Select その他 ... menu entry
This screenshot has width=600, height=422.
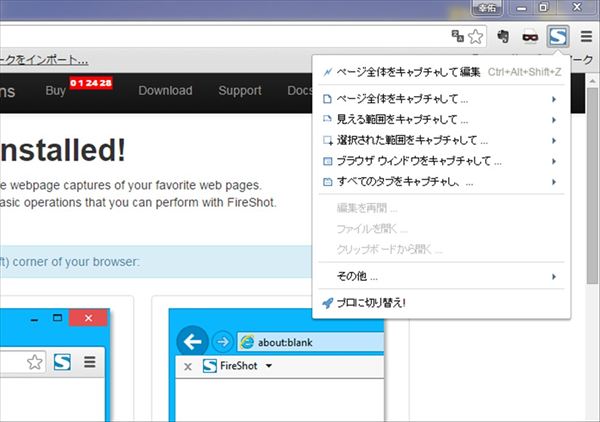[x=442, y=276]
